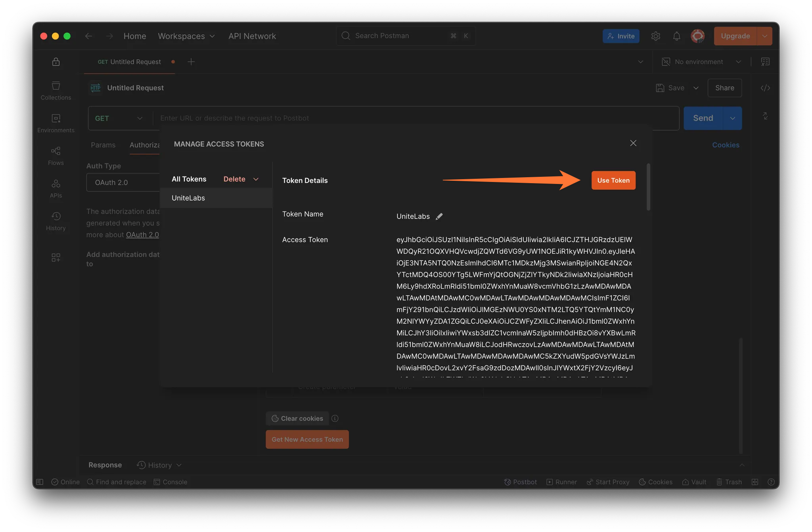812x532 pixels.
Task: Focus the Search Postman field
Action: 406,36
